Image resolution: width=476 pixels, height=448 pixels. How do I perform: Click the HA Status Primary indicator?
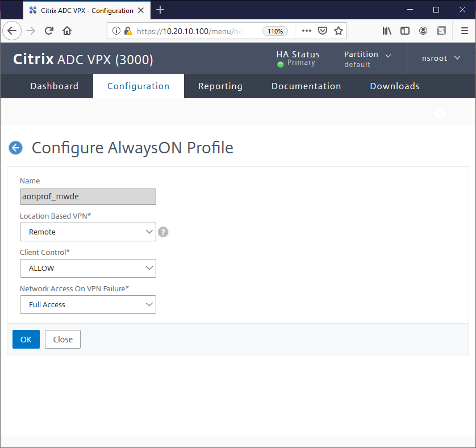(298, 58)
